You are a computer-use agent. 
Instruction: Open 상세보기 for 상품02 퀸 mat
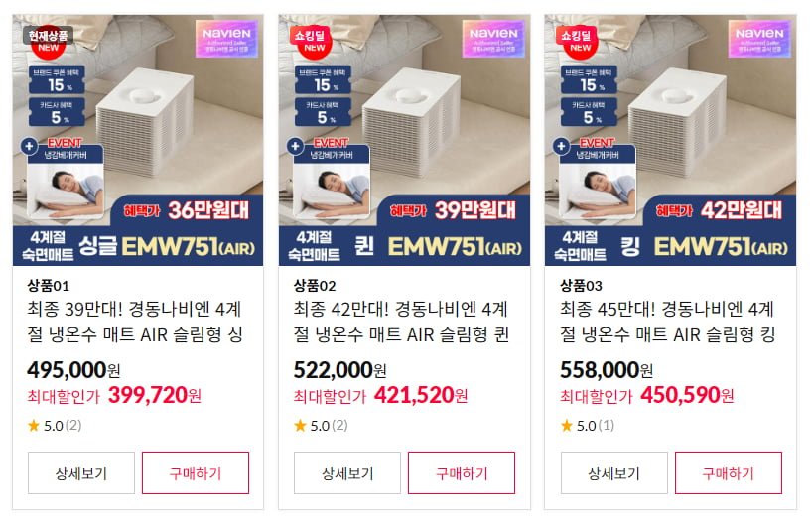347,472
